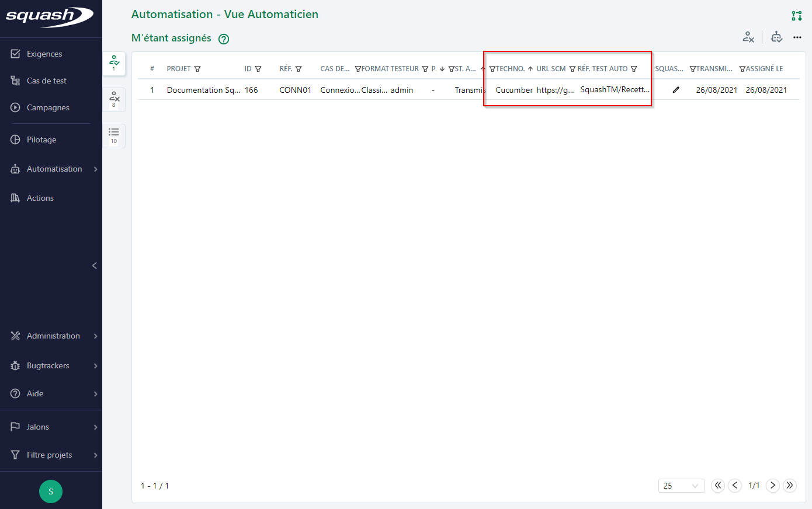Click the unassign user icon in the toolbar
Screen dimensions: 812x509
coord(749,37)
